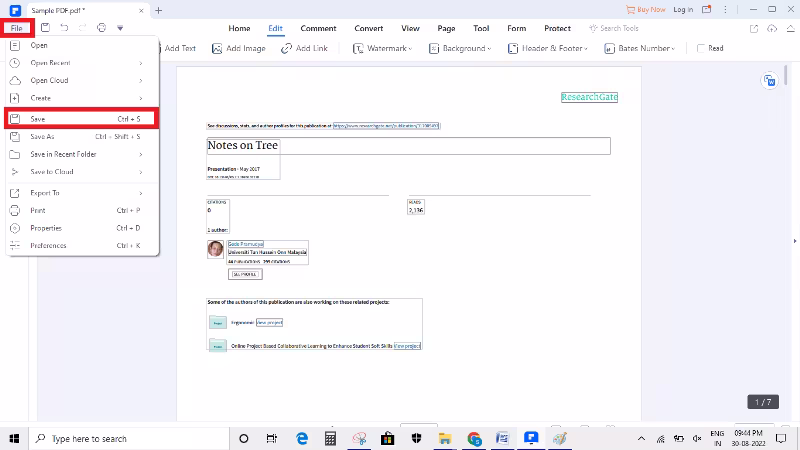
Task: Click the Log in button
Action: pos(683,10)
